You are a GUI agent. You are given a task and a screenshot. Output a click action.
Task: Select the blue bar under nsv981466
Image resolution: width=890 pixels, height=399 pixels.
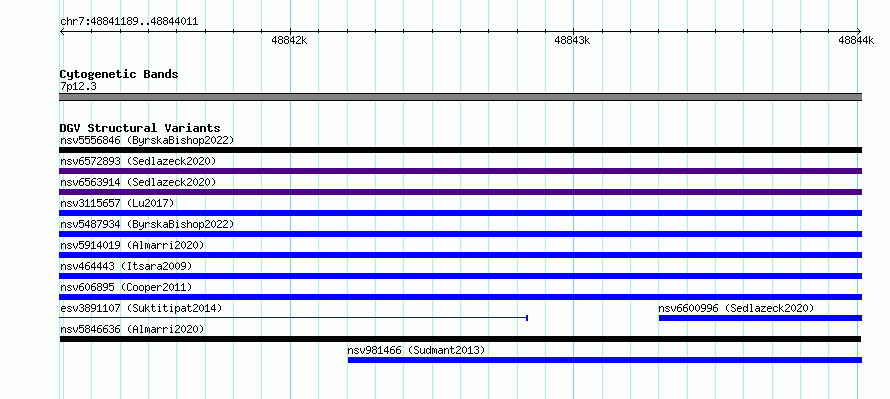tap(605, 360)
